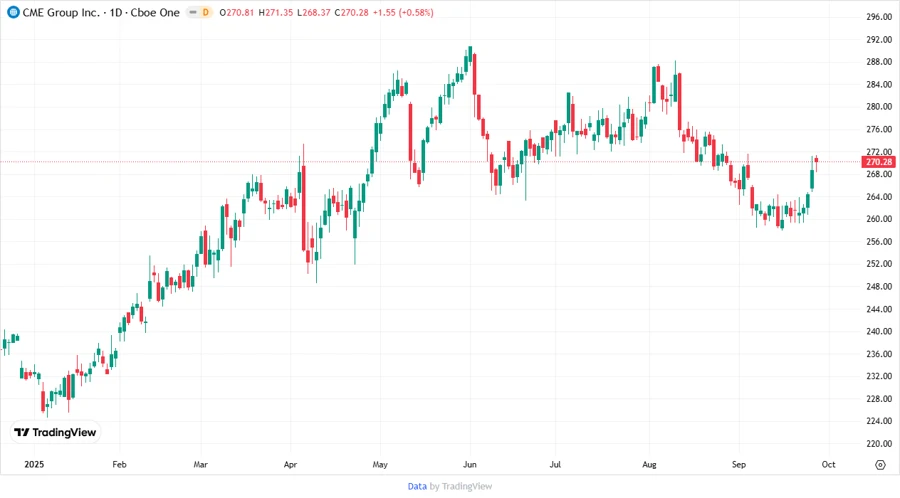Select the 260.00 price axis label
This screenshot has height=498, width=900.
click(x=879, y=219)
